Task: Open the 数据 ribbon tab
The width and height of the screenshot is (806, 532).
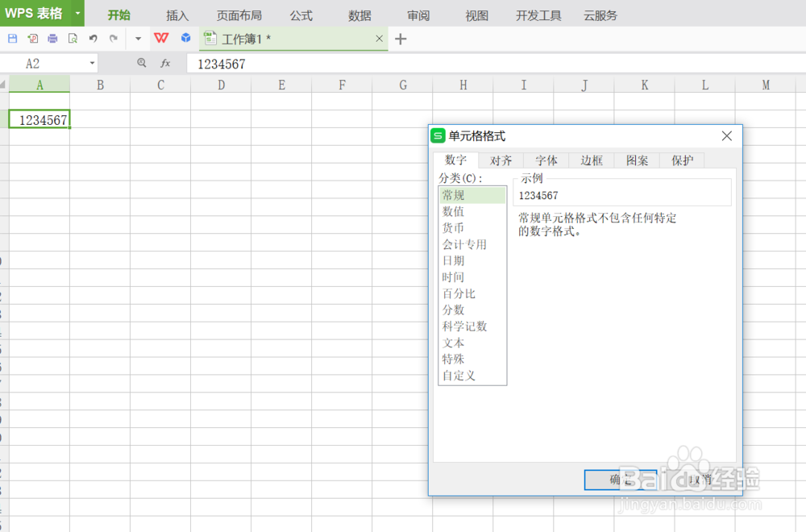Action: point(359,15)
